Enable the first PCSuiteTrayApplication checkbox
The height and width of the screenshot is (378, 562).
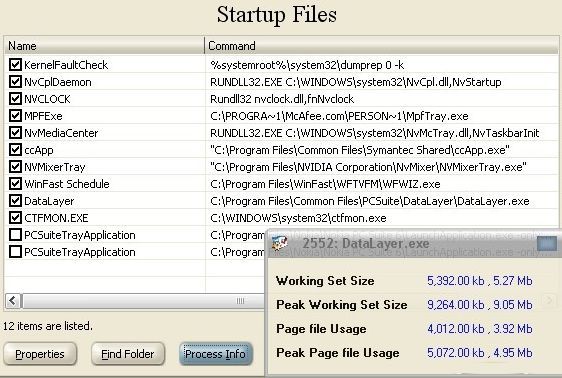(x=15, y=235)
